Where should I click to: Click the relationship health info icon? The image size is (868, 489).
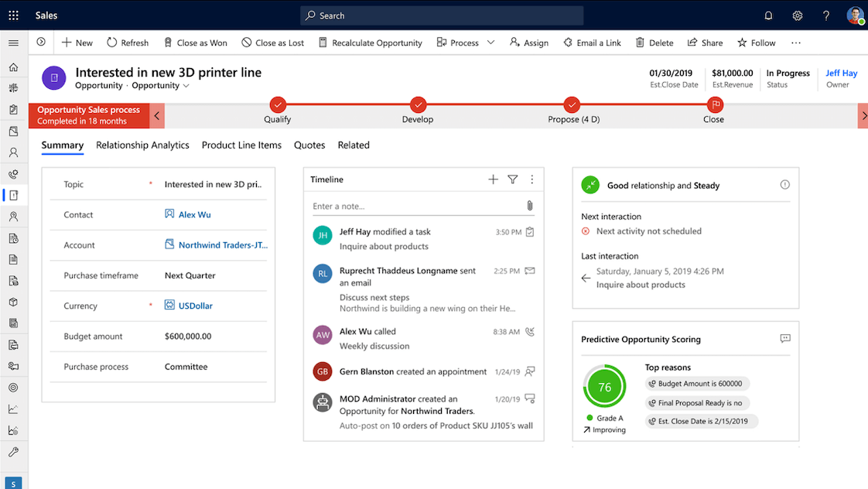click(785, 185)
